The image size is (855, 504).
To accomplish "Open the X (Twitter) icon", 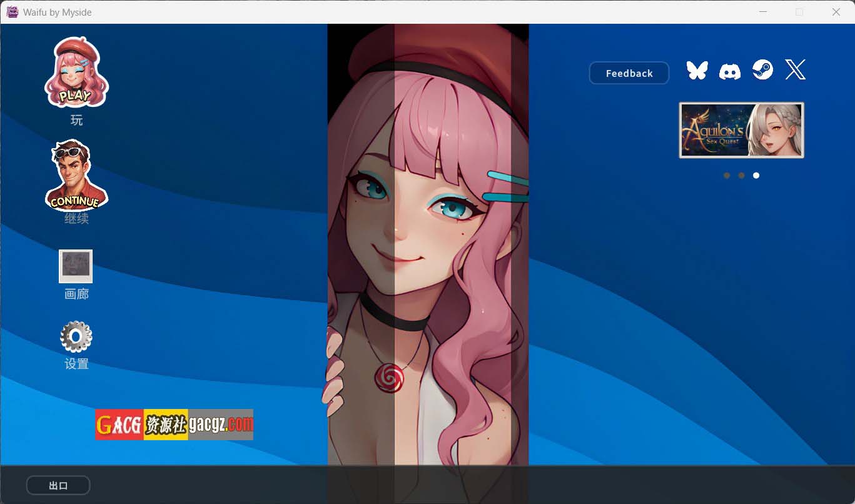I will pyautogui.click(x=796, y=69).
